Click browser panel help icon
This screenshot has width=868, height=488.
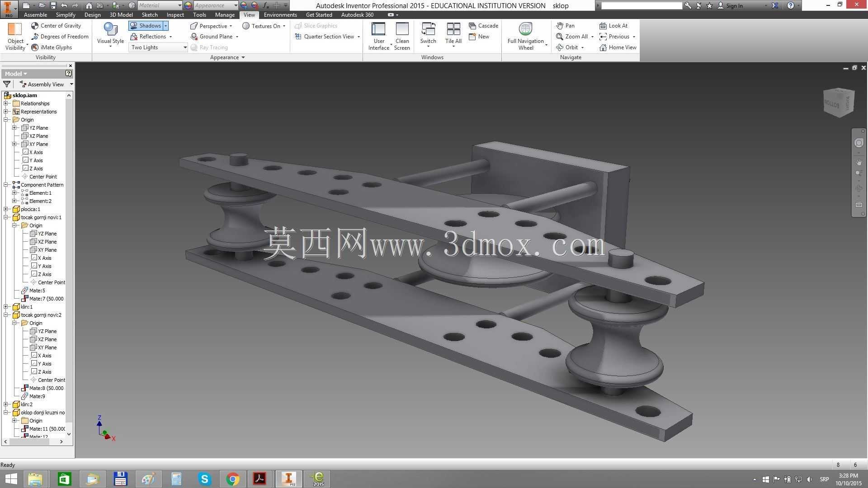[69, 73]
